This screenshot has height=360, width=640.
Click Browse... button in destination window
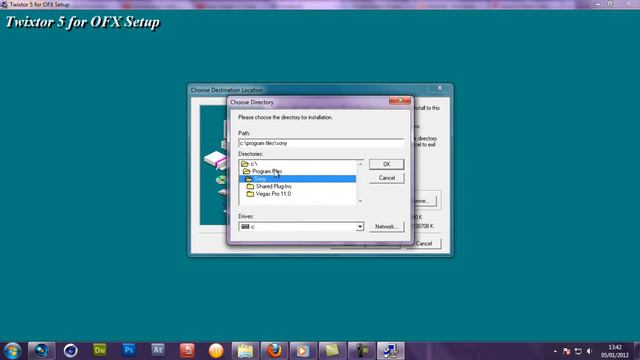coord(424,201)
